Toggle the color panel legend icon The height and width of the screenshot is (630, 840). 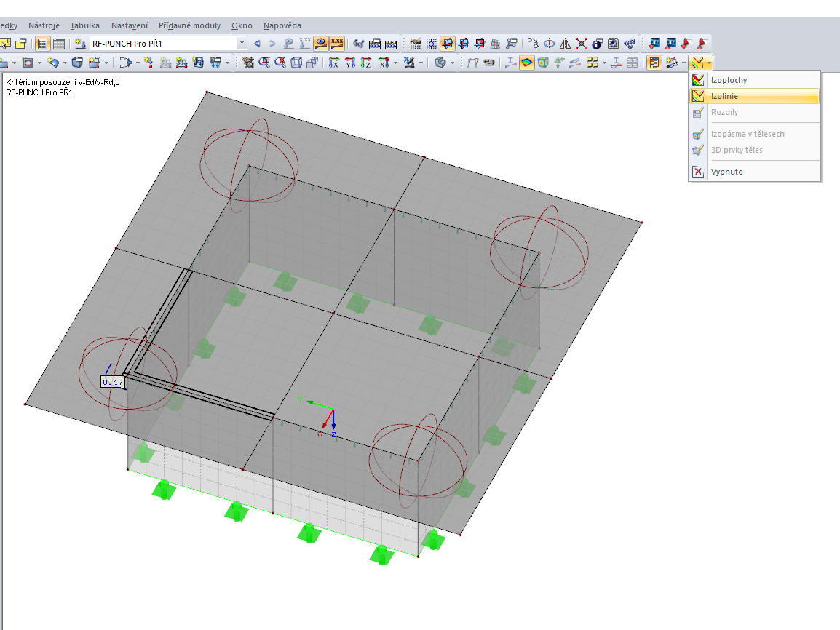(654, 63)
